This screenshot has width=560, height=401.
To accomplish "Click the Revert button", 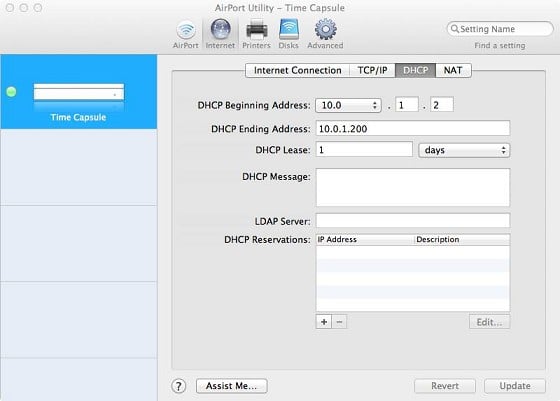I will pyautogui.click(x=445, y=386).
